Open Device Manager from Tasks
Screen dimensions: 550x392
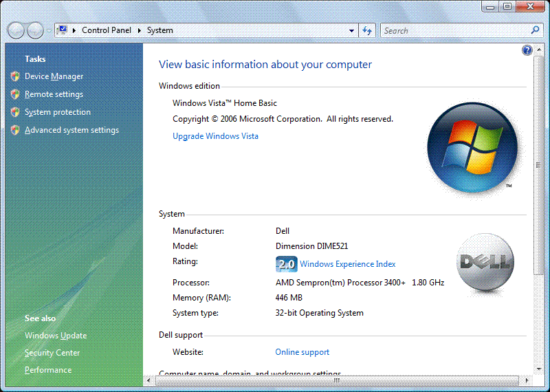point(54,76)
